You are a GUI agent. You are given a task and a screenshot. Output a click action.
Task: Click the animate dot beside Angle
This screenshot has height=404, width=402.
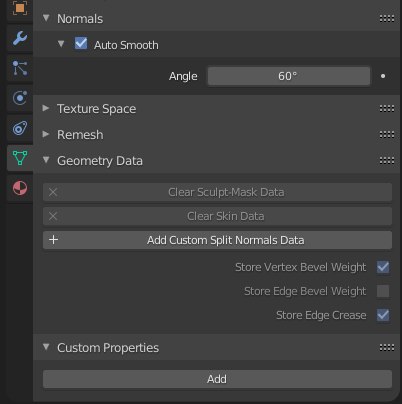[383, 76]
